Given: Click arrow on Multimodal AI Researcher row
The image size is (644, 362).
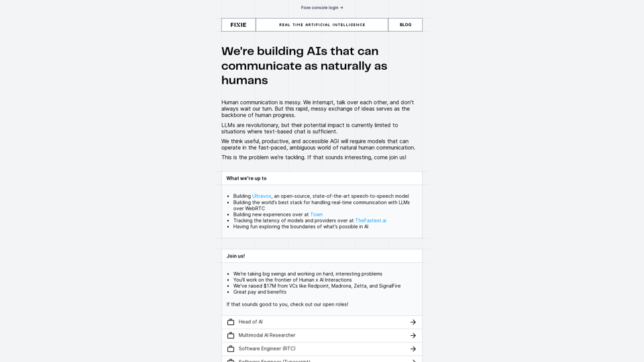Looking at the screenshot, I should pyautogui.click(x=413, y=335).
